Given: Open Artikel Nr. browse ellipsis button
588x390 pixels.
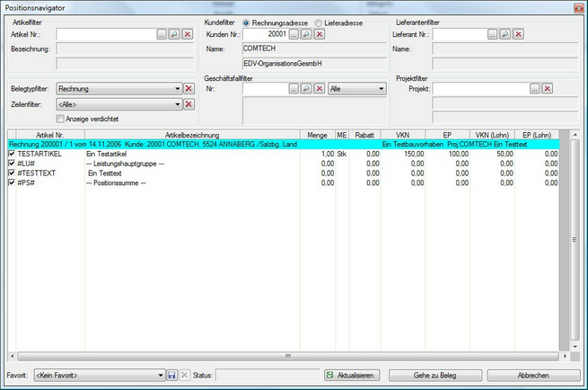Looking at the screenshot, I should [x=162, y=34].
